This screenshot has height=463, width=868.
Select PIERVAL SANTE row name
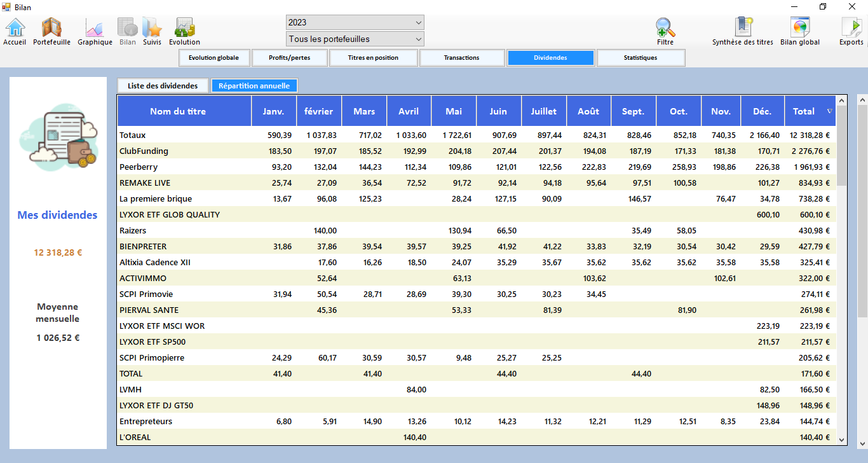(x=149, y=310)
